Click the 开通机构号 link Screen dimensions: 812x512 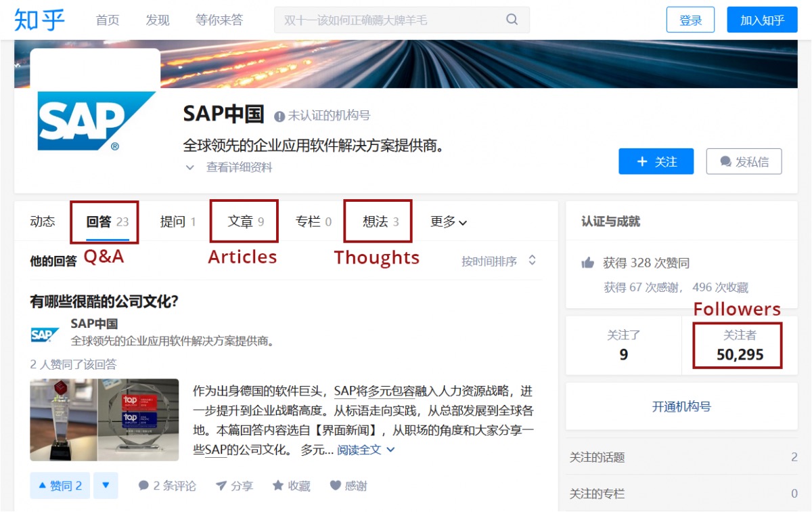[x=681, y=406]
